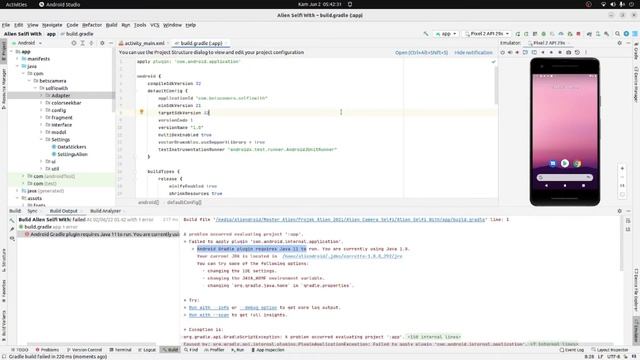
Task: Click the emulator Home circle control
Action: click(x=551, y=52)
